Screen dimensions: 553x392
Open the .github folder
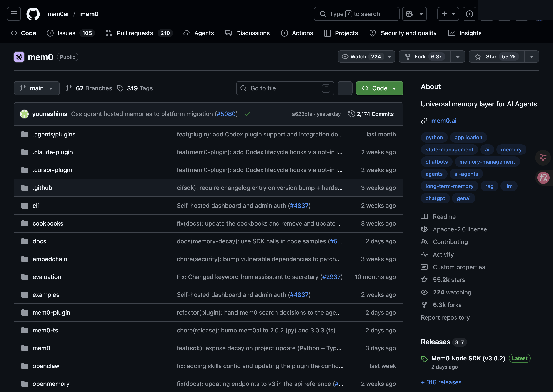tap(42, 188)
